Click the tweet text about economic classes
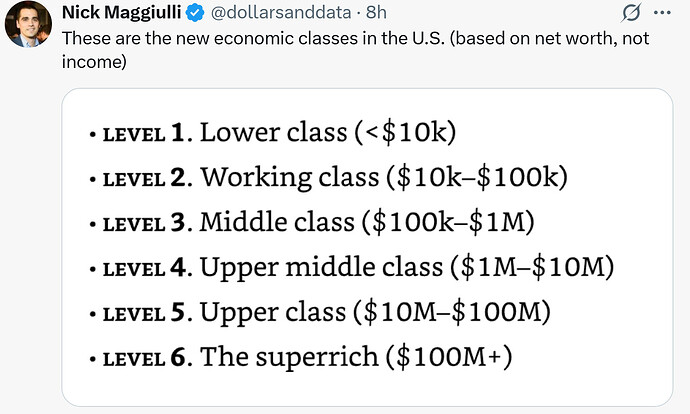The width and height of the screenshot is (690, 414). click(355, 50)
